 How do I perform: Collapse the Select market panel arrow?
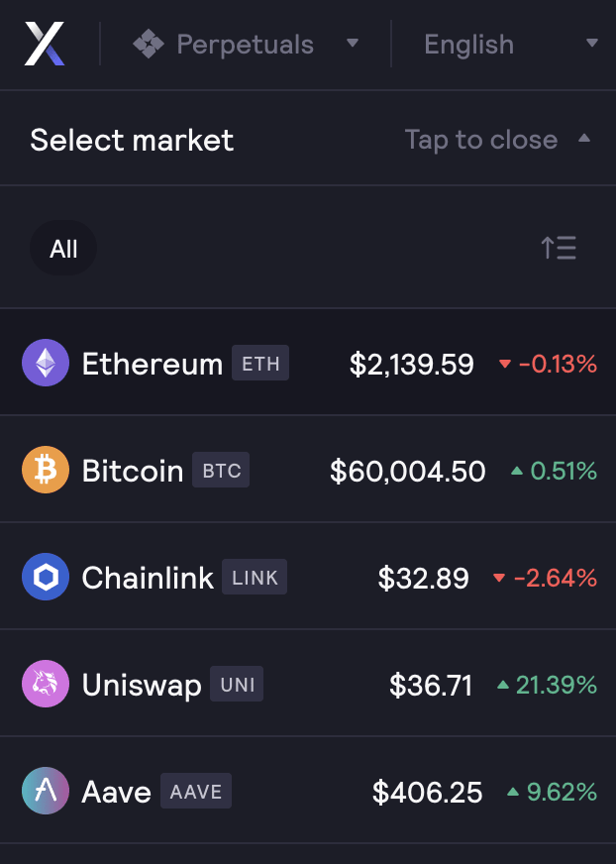pyautogui.click(x=584, y=140)
